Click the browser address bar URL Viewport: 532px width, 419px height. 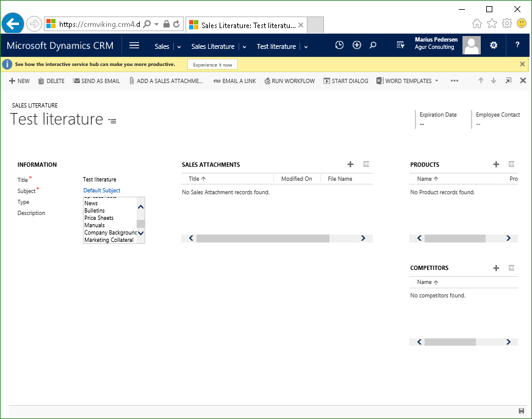point(99,24)
